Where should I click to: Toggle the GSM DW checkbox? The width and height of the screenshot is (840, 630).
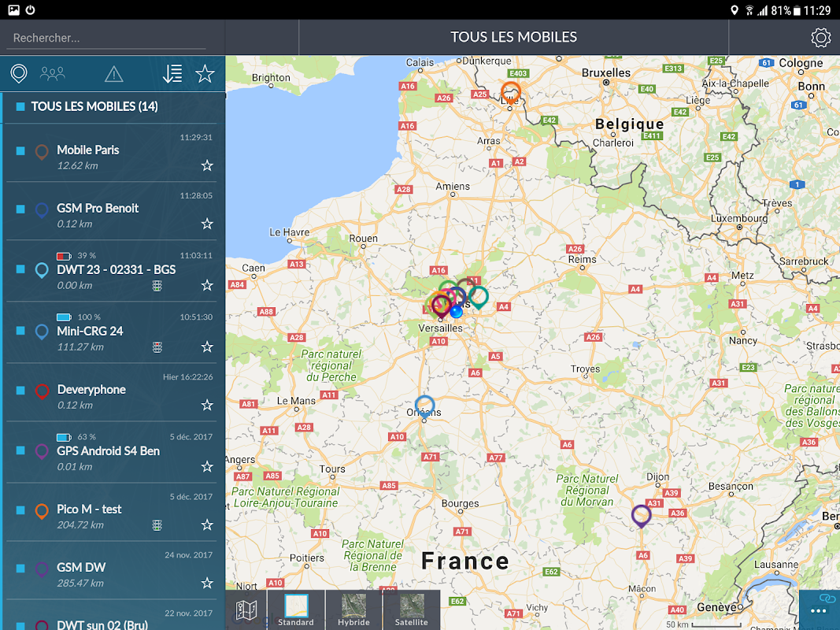pos(20,568)
